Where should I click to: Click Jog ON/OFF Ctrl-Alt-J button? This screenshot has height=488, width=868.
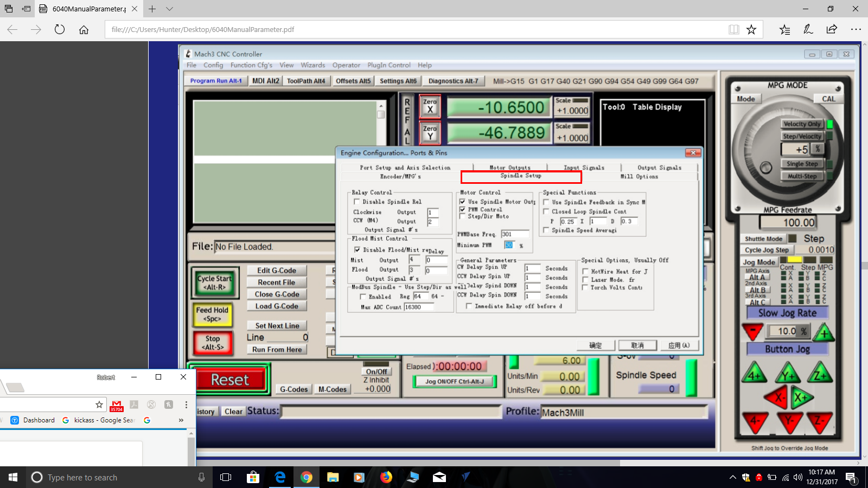point(454,381)
